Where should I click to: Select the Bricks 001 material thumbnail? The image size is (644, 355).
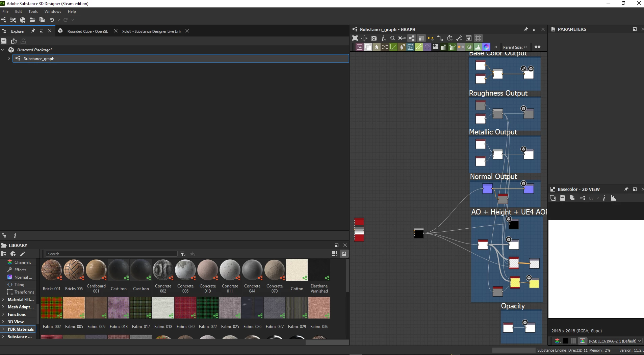click(52, 270)
